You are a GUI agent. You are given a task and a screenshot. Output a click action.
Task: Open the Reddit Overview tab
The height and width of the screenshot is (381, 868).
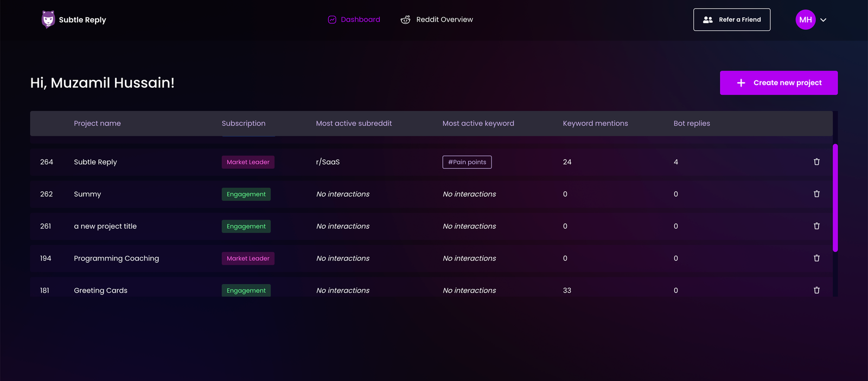[437, 20]
